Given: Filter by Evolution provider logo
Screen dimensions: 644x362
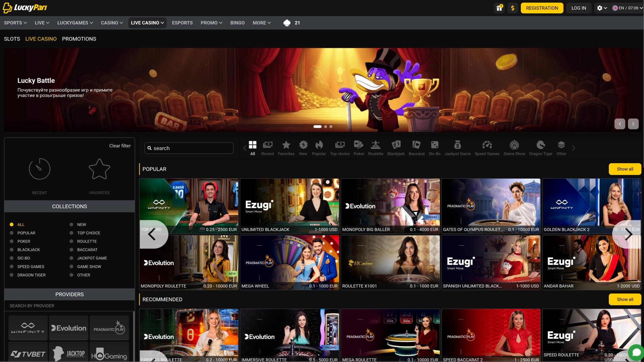Looking at the screenshot, I should [x=69, y=328].
